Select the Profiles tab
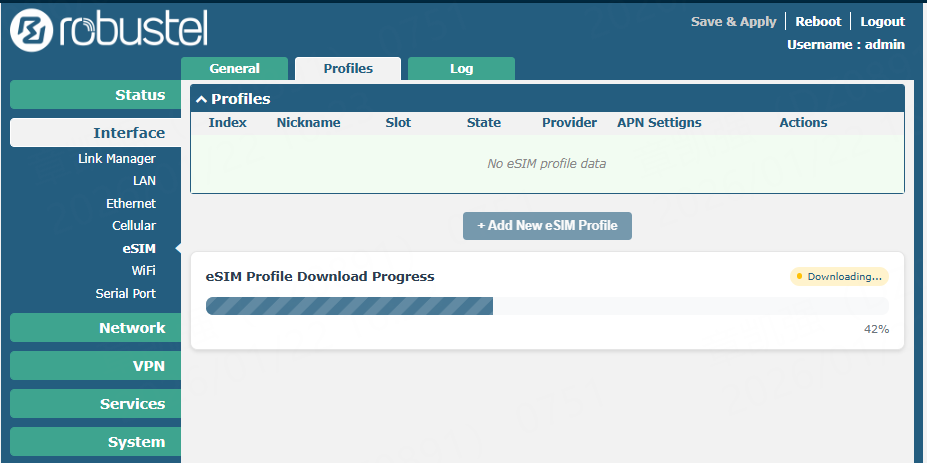This screenshot has width=927, height=463. [348, 69]
